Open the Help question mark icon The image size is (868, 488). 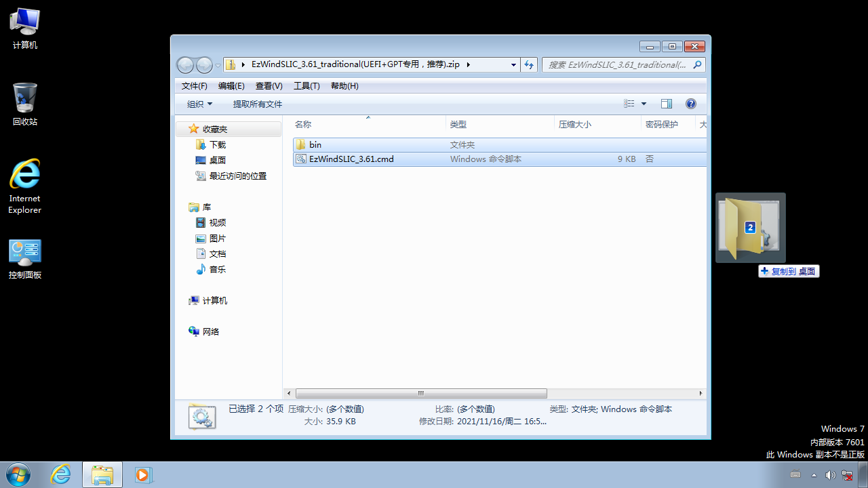click(x=690, y=104)
